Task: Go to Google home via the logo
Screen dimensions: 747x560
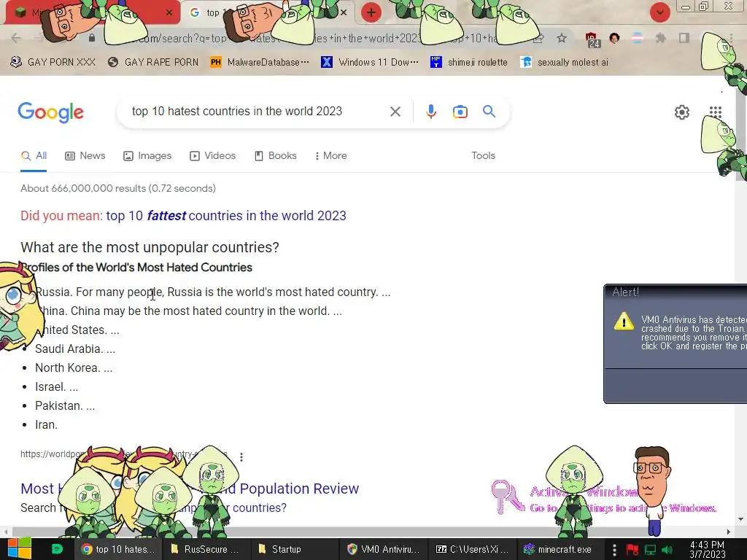Action: (x=50, y=112)
